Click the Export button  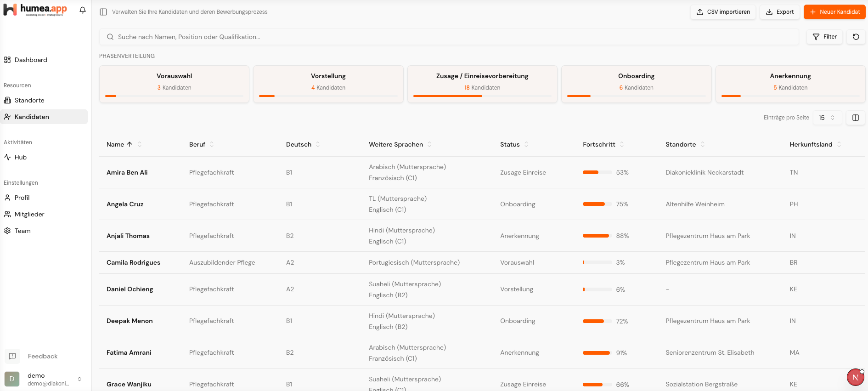point(780,12)
